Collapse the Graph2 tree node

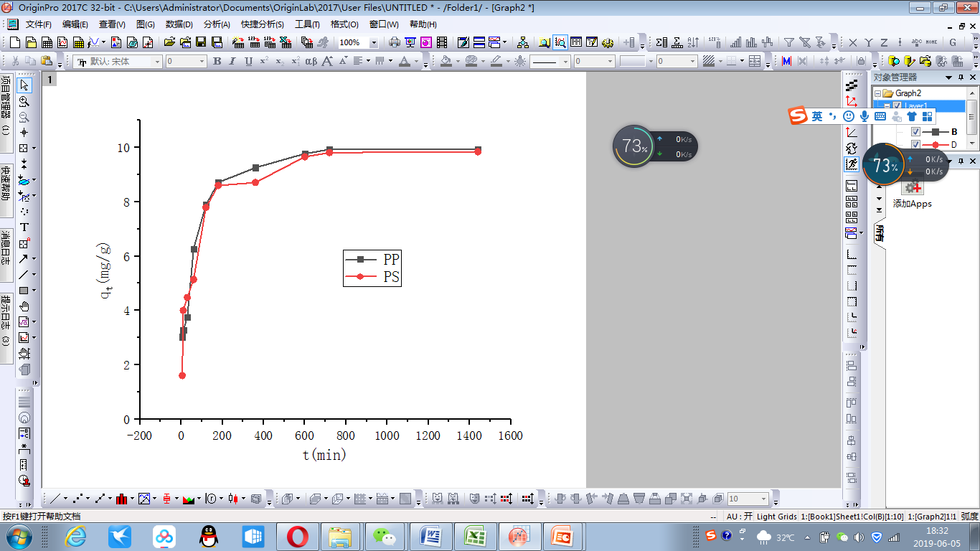[877, 93]
